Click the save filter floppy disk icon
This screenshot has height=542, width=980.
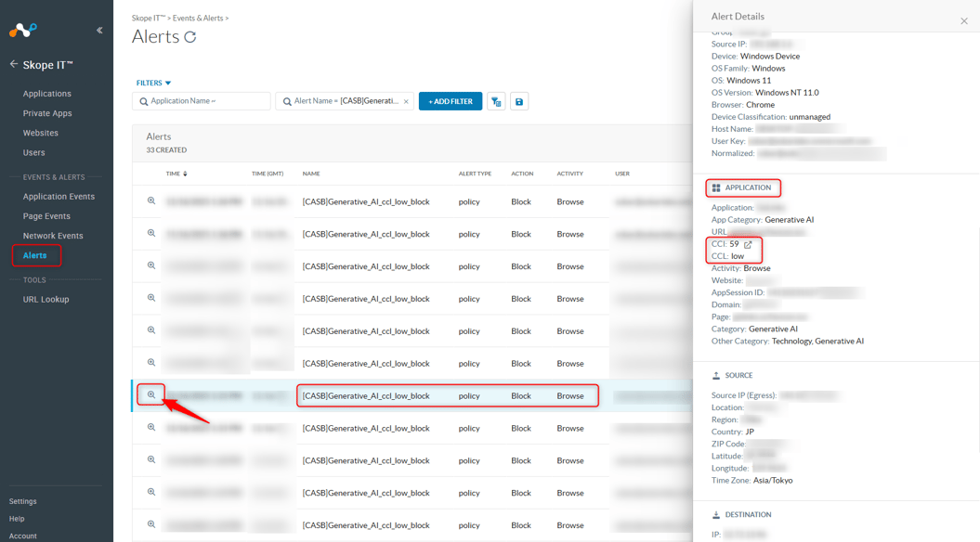[x=519, y=101]
